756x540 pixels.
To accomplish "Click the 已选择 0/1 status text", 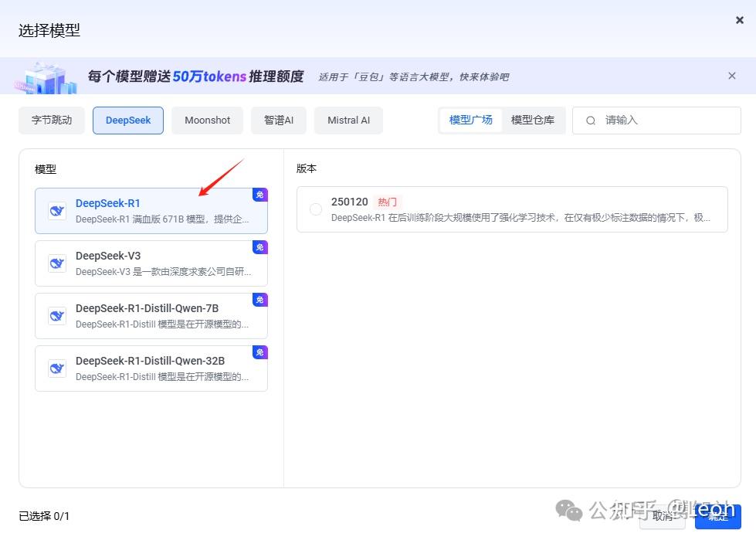I will 44,516.
